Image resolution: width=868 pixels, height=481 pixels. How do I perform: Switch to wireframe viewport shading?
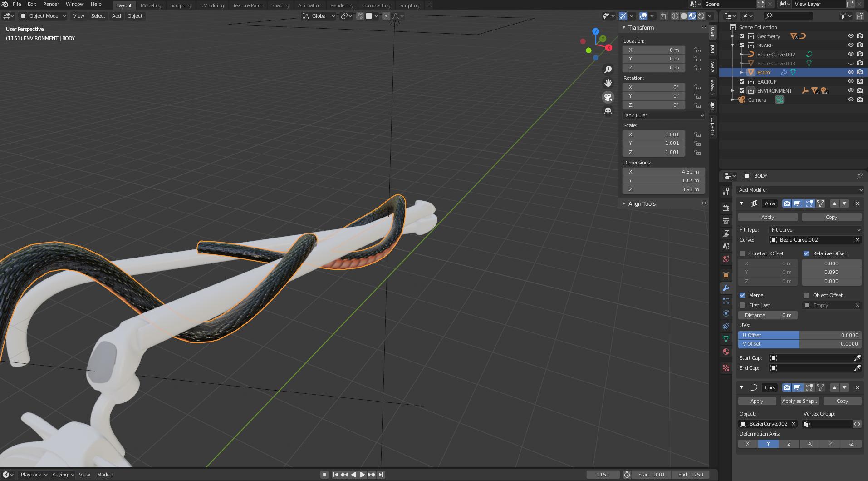click(675, 16)
